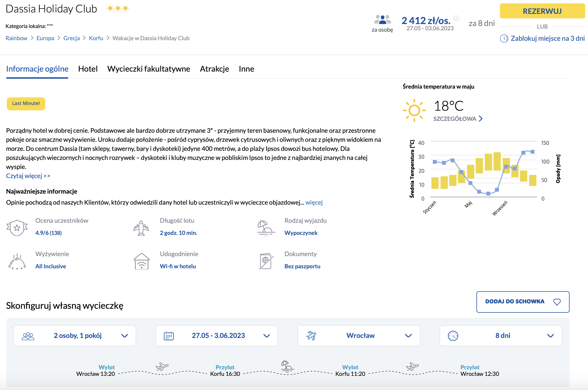Click the Maj point on temperature chart
This screenshot has width=588, height=390.
coord(470,183)
